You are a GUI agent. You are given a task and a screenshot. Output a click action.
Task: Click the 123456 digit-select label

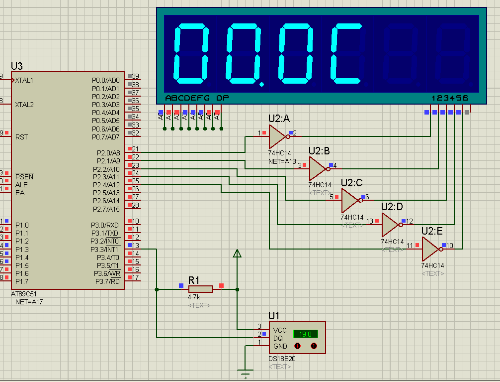point(450,98)
